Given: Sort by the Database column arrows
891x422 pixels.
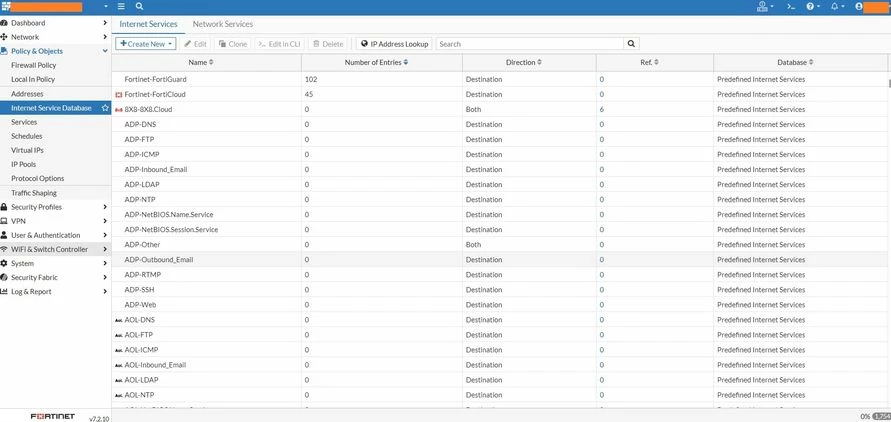Looking at the screenshot, I should (x=811, y=62).
